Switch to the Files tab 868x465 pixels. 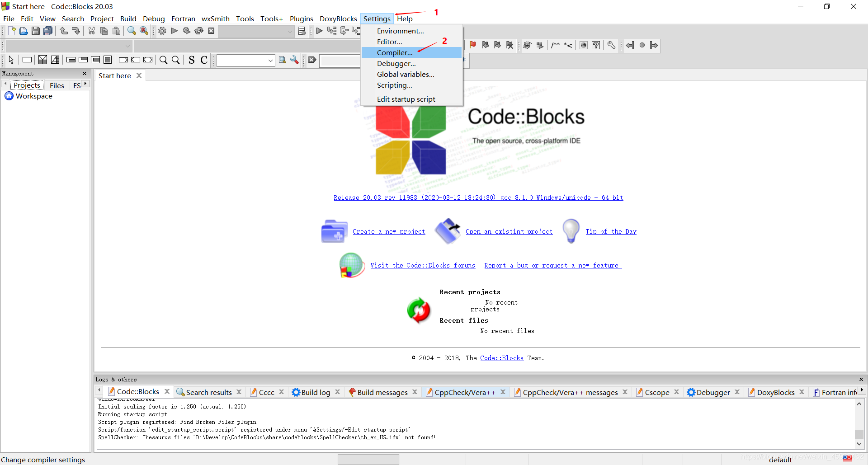(57, 85)
